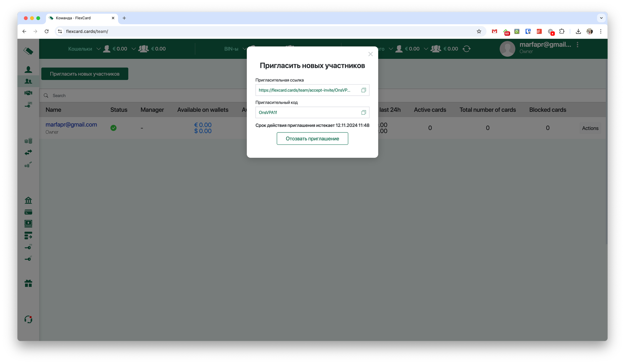625x364 pixels.
Task: Close the invite participants dialog
Action: point(370,54)
